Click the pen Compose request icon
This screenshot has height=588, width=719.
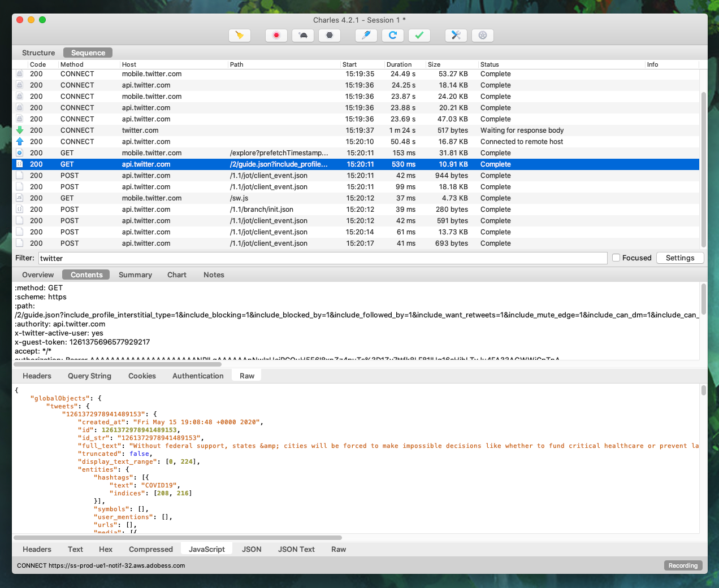point(366,35)
